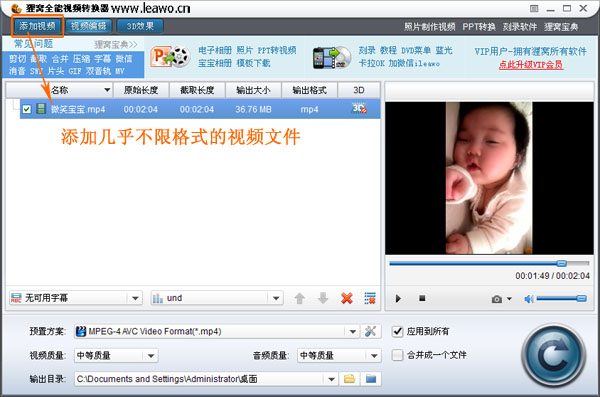This screenshot has height=397, width=600.
Task: Click the profile settings tools icon
Action: [370, 331]
